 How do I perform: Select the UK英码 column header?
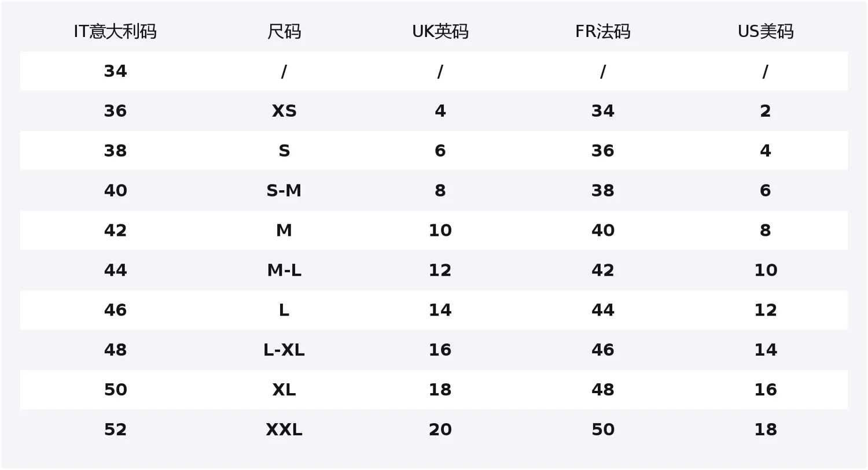pyautogui.click(x=440, y=31)
